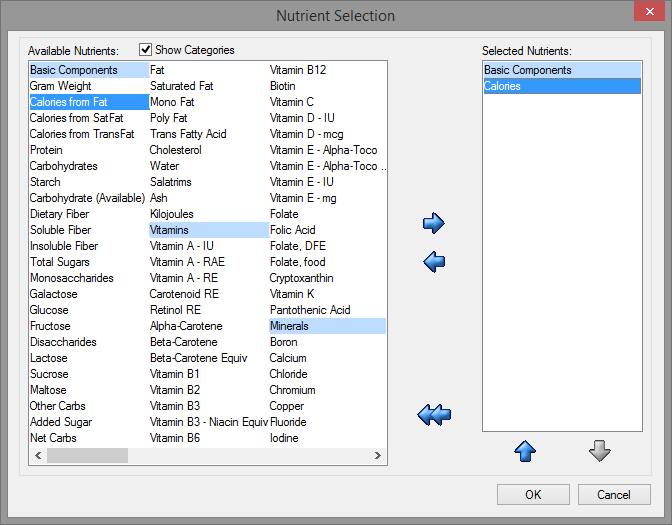Toggle the Show Categories checkbox
Screen dimensions: 672x525
point(146,50)
